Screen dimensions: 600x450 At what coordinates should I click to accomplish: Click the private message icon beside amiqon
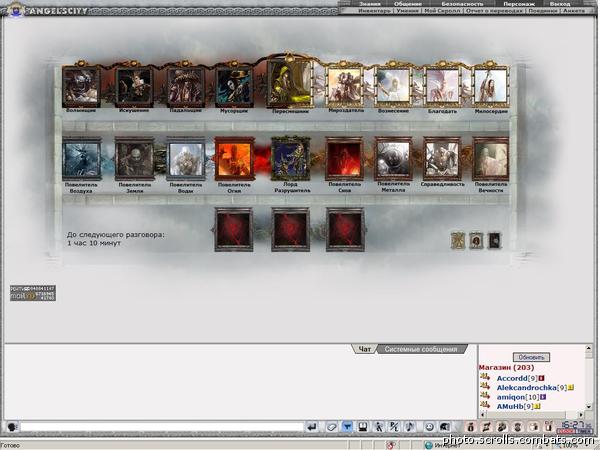point(485,396)
